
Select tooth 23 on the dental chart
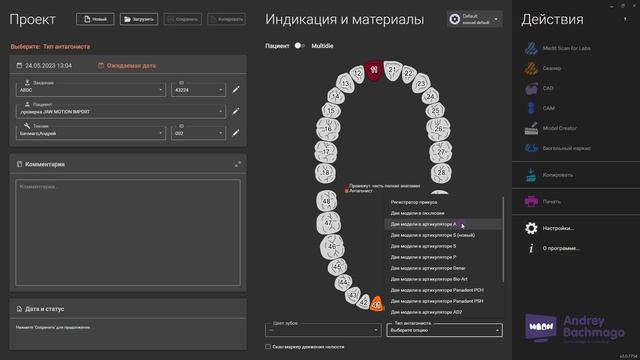click(421, 83)
